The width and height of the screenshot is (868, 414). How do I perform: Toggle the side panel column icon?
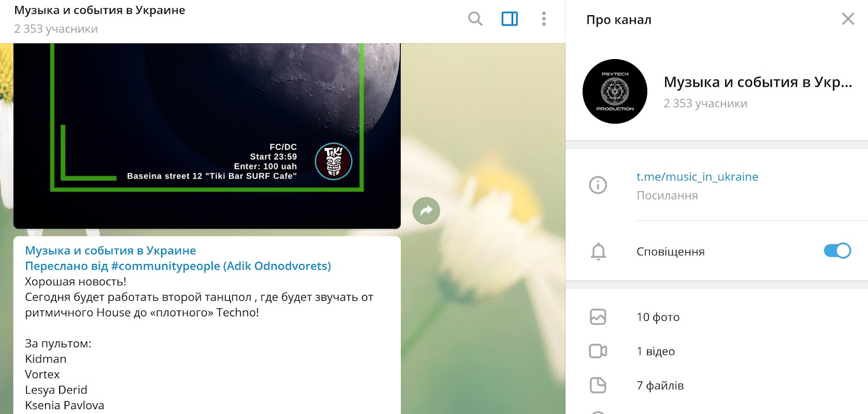509,19
